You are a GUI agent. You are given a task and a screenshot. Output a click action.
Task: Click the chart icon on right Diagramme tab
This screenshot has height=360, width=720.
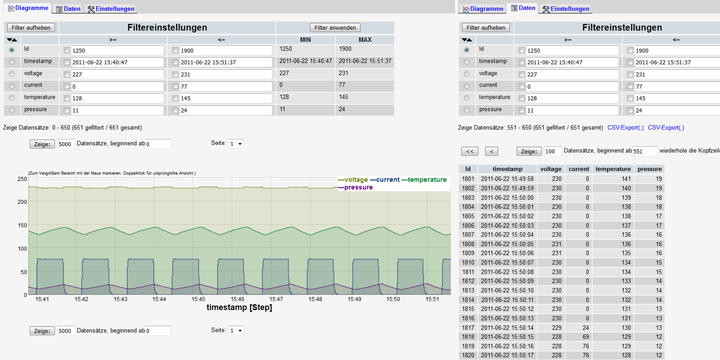click(x=466, y=9)
